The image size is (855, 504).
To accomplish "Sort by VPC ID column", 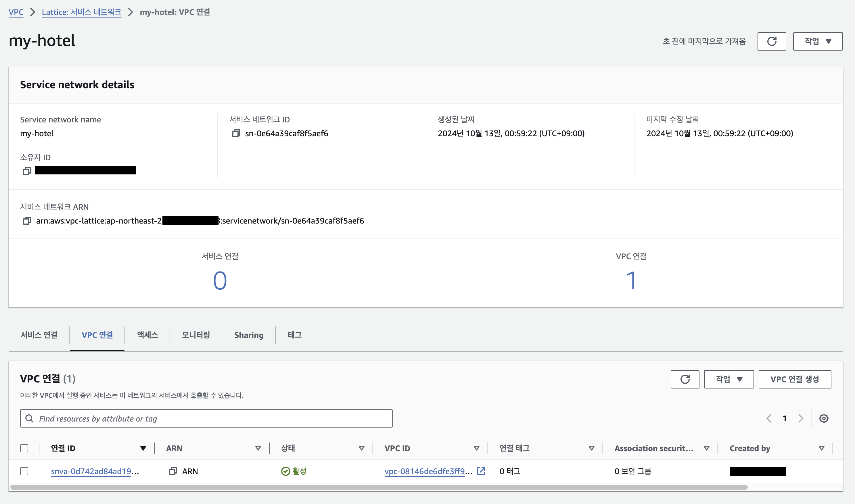I will (x=477, y=448).
